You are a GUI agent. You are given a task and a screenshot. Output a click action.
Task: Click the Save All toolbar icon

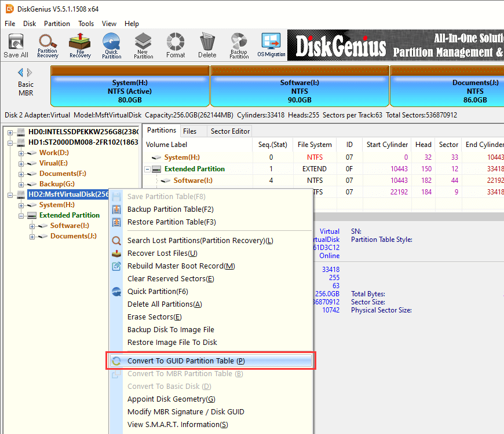(x=16, y=45)
